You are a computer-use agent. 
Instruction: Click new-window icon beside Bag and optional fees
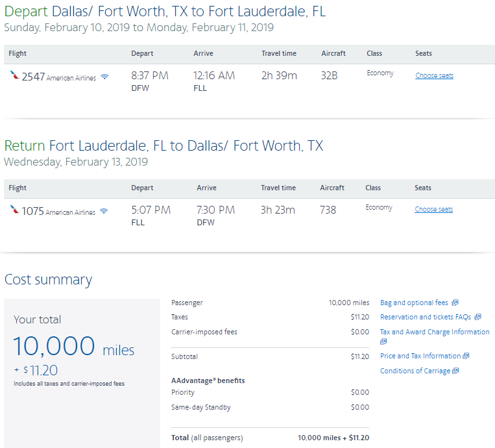[x=455, y=303]
